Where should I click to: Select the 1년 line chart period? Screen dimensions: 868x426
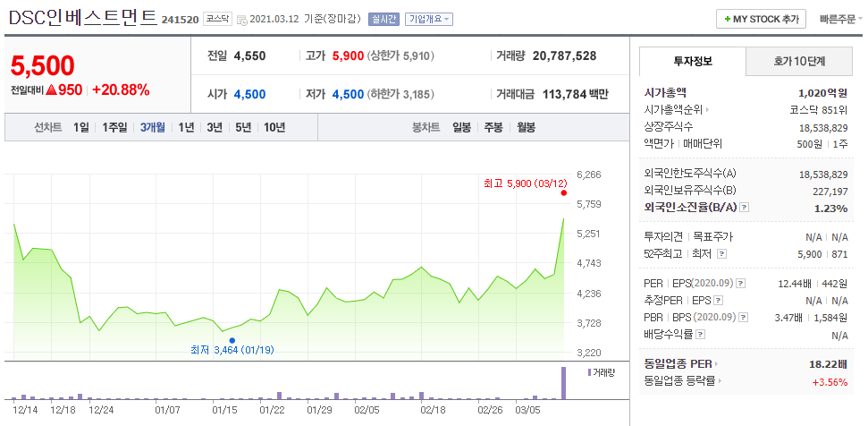186,127
